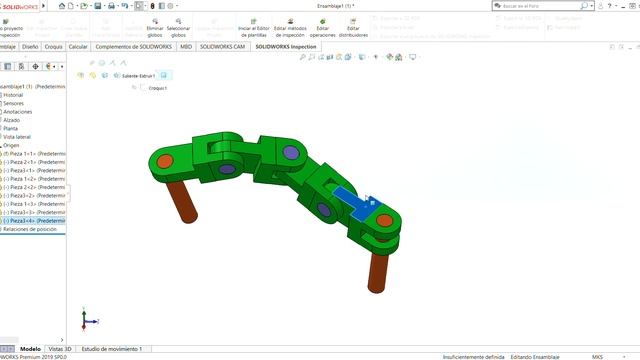The image size is (640, 360).
Task: Click Apply Scene icon
Action: [x=399, y=57]
